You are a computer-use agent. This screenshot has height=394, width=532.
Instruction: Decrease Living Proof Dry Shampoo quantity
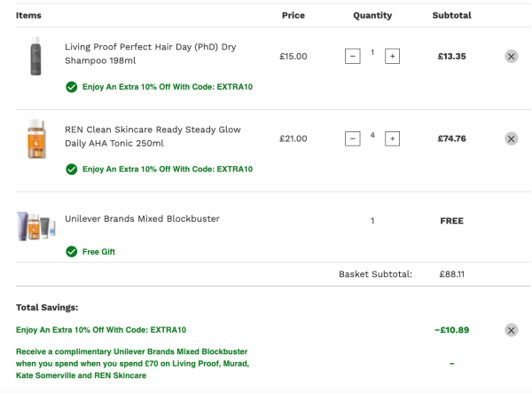tap(353, 56)
